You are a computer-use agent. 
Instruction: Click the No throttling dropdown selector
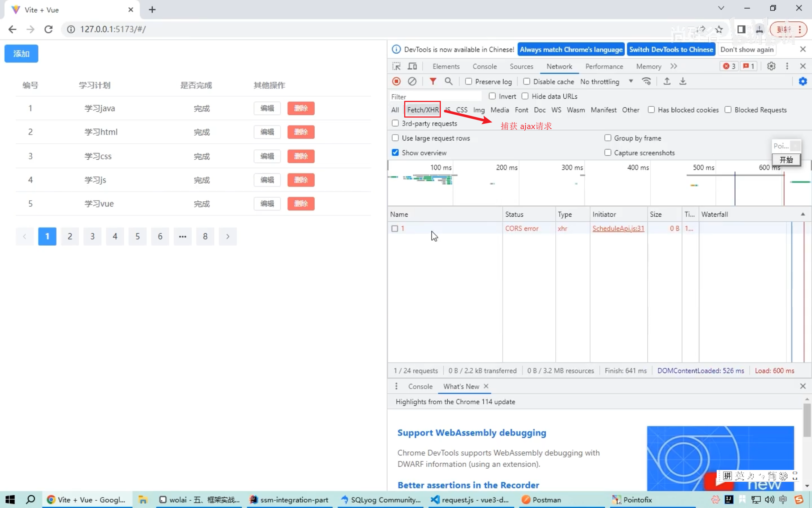(x=606, y=81)
